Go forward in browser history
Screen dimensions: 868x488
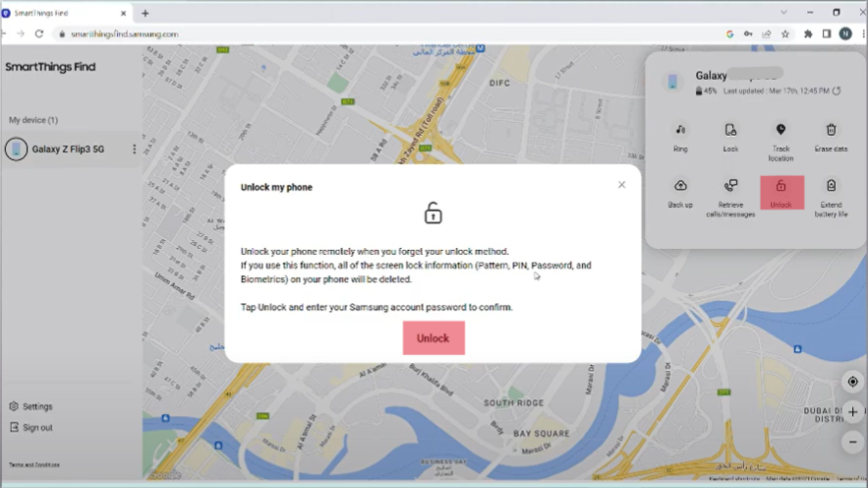coord(21,33)
